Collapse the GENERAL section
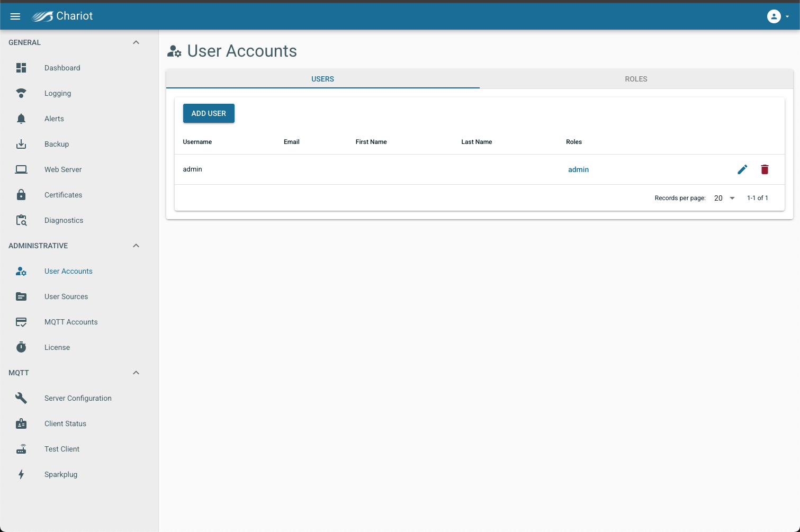This screenshot has width=800, height=532. 136,42
